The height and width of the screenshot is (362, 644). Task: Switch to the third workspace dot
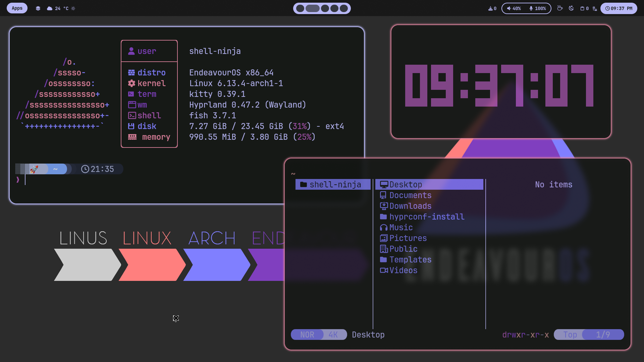coord(325,8)
